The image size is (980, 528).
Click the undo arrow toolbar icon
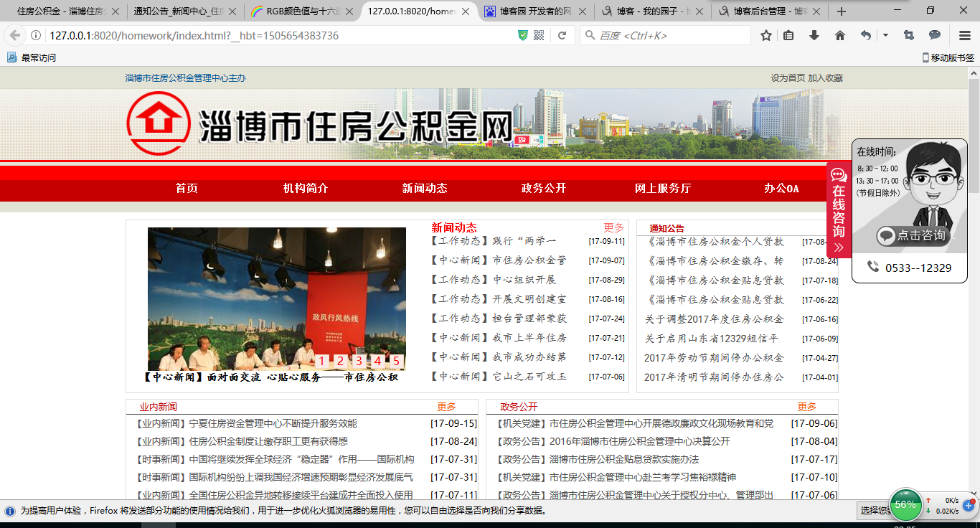pos(867,36)
